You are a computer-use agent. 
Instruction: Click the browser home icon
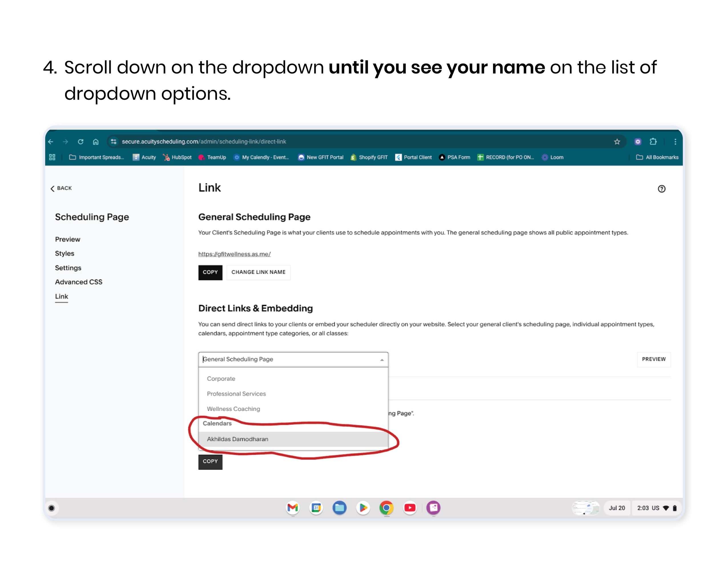(96, 142)
